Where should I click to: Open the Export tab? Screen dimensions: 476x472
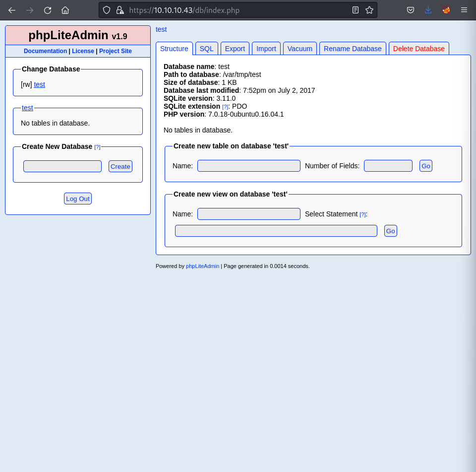coord(235,49)
